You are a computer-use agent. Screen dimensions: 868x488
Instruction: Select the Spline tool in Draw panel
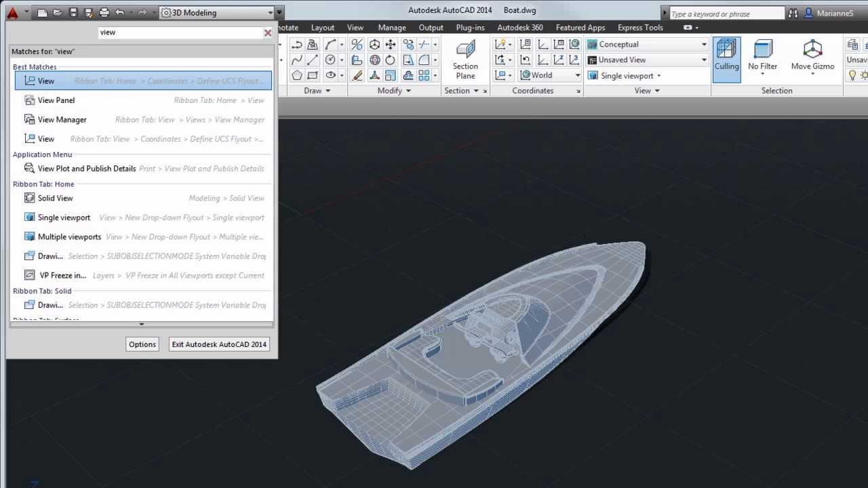(x=296, y=60)
